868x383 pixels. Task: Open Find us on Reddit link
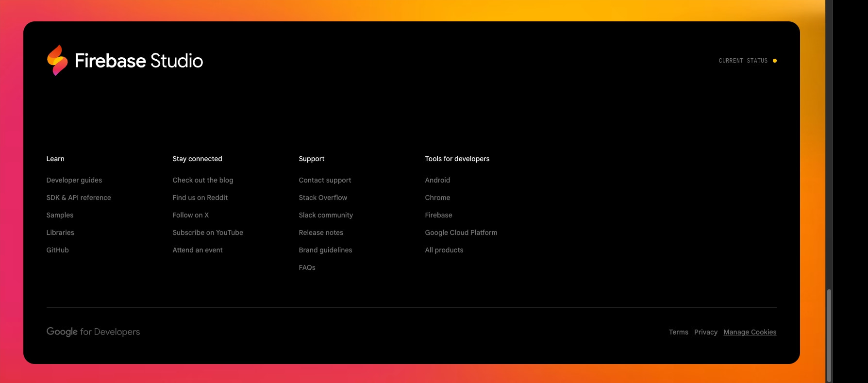(200, 198)
